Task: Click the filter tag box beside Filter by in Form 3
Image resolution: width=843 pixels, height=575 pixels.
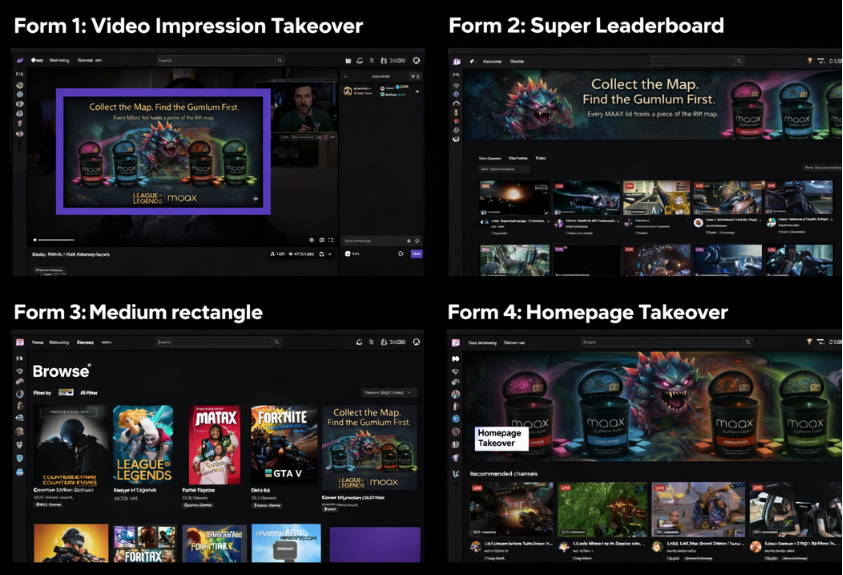Action: point(66,392)
